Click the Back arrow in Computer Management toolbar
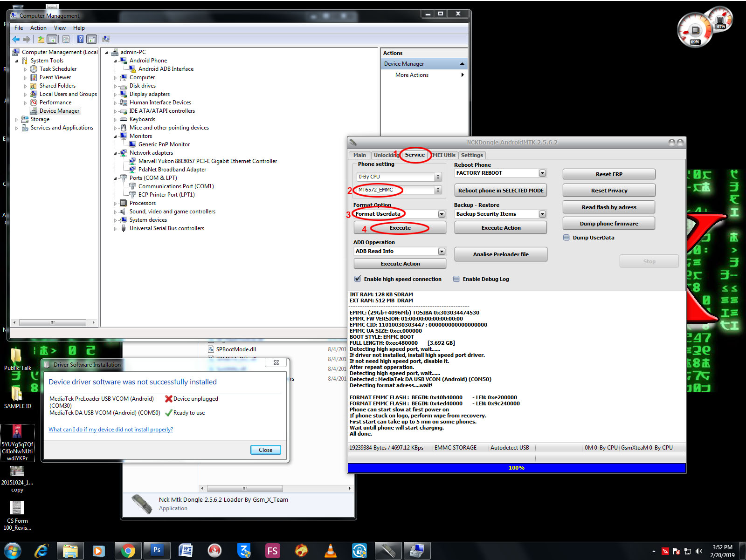The width and height of the screenshot is (746, 560). point(16,39)
